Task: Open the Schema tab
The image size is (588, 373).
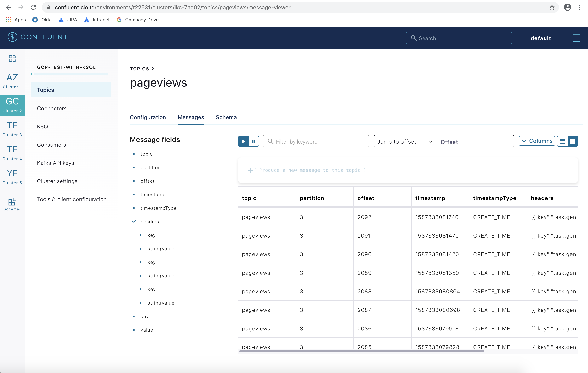Action: tap(226, 117)
